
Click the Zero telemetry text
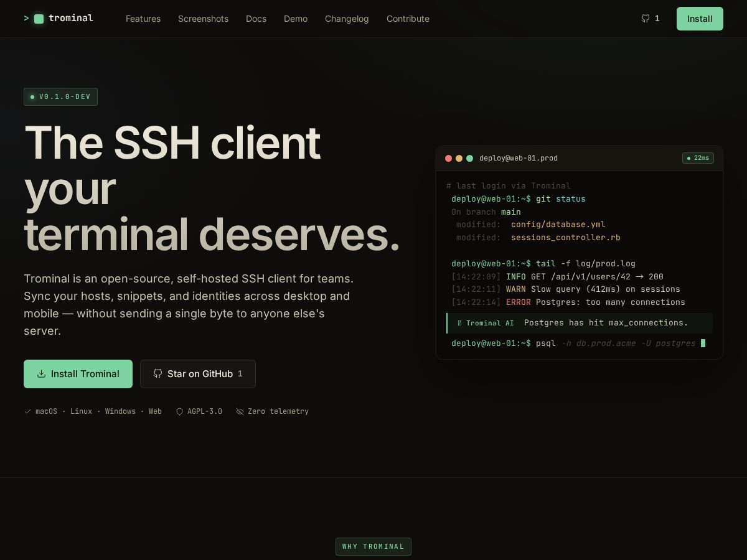click(278, 411)
